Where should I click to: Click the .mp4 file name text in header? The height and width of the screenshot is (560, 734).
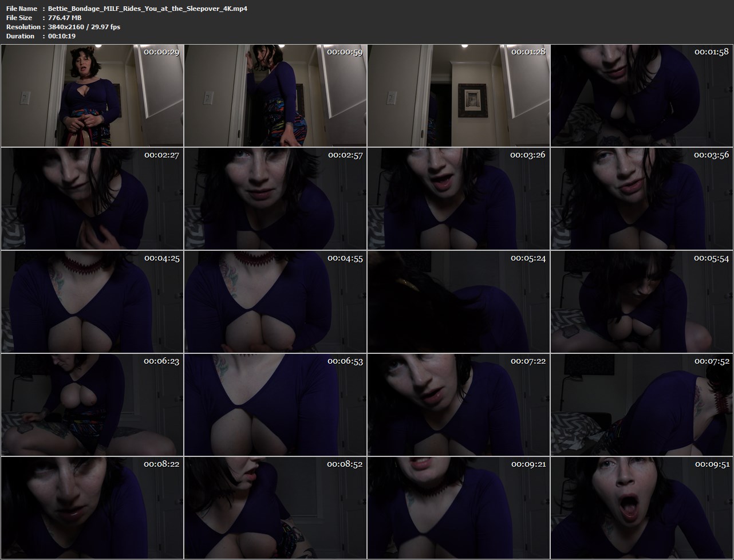point(148,9)
